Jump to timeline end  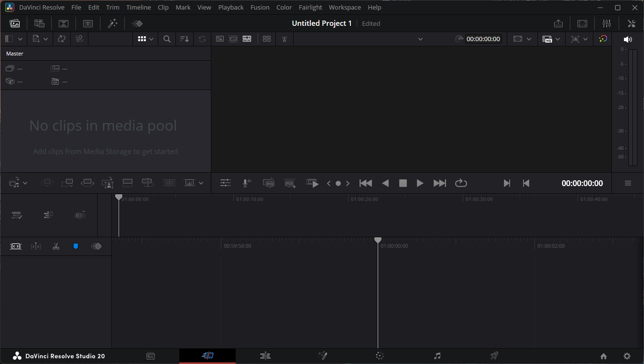click(440, 183)
